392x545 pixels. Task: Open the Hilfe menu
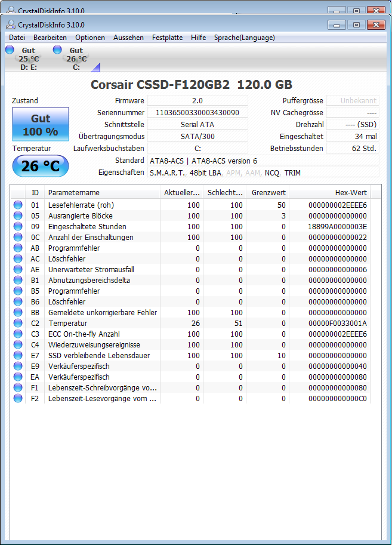point(198,38)
